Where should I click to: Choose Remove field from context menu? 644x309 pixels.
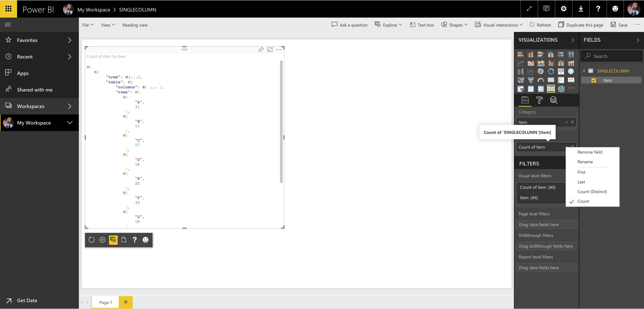tap(590, 152)
